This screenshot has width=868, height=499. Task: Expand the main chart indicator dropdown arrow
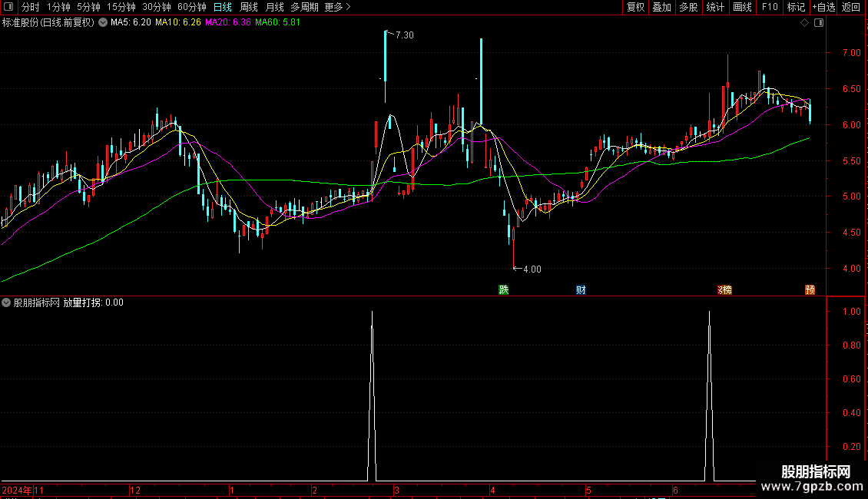pos(103,23)
